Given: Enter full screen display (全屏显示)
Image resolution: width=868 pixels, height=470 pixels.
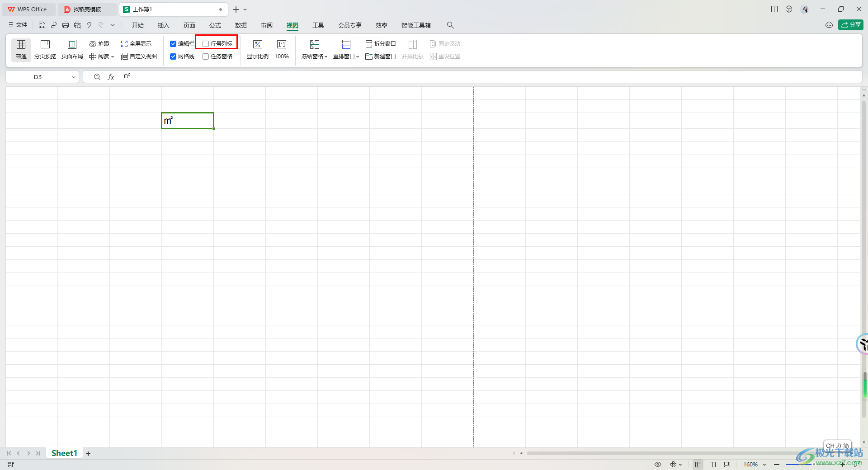Looking at the screenshot, I should coord(136,44).
